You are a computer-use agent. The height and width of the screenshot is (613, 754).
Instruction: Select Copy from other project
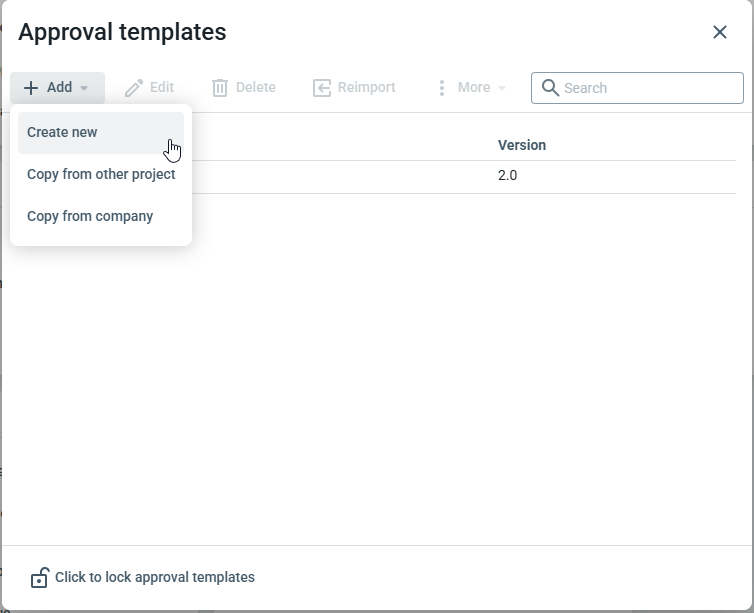click(101, 174)
